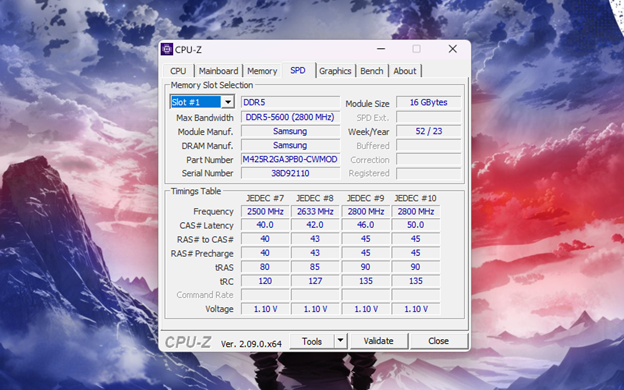624x390 pixels.
Task: Switch to the CPU tab
Action: click(178, 71)
